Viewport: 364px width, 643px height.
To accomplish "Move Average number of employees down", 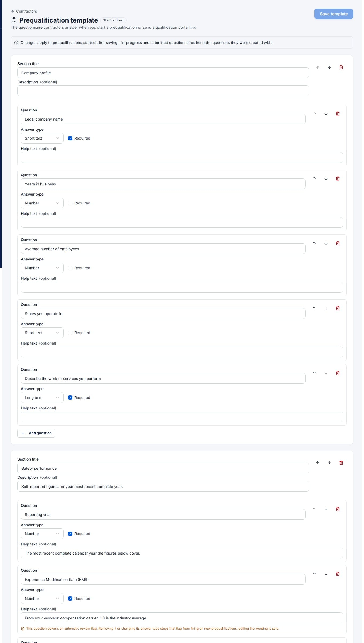I will coord(326,243).
